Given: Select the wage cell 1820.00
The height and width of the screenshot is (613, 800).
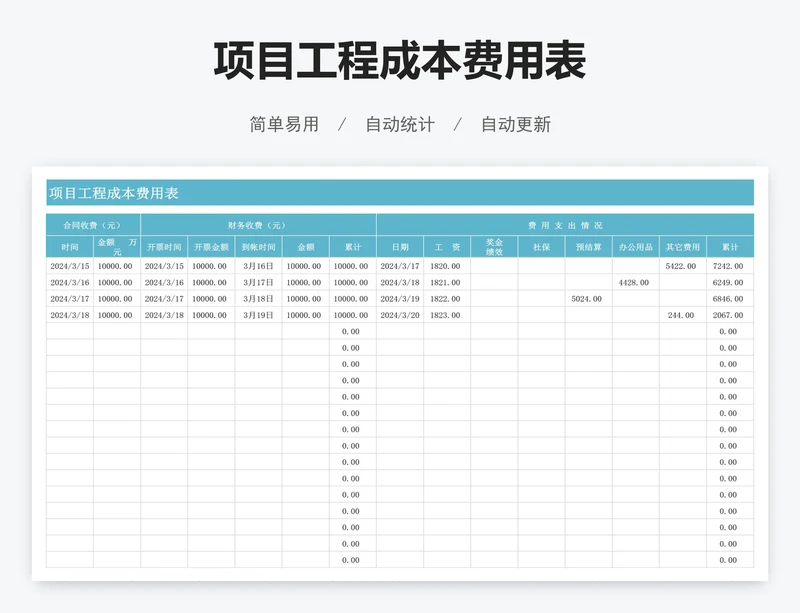Looking at the screenshot, I should 447,266.
